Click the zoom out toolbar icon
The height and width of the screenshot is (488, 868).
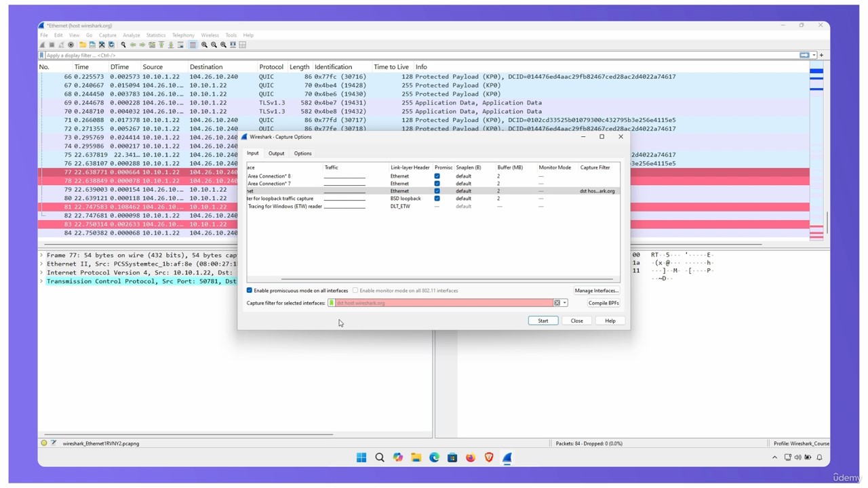(214, 45)
